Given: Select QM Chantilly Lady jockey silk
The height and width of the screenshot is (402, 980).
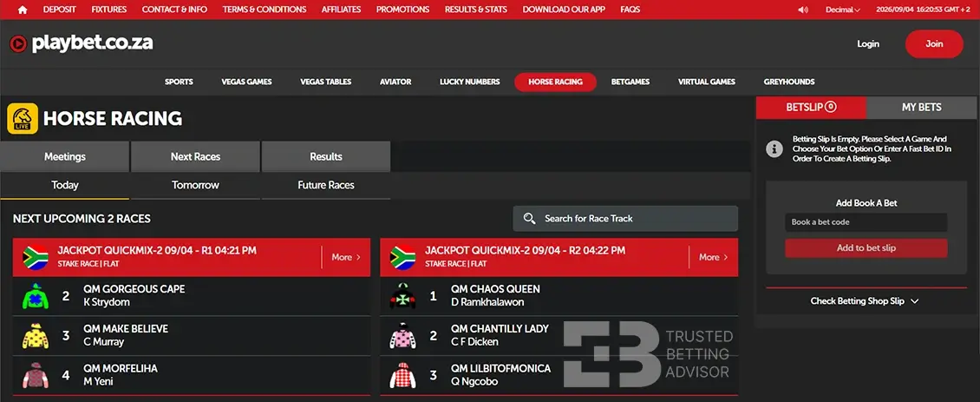Looking at the screenshot, I should (403, 336).
